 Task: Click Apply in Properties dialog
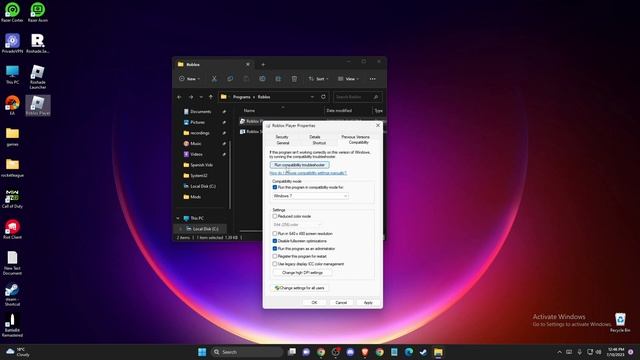click(368, 302)
